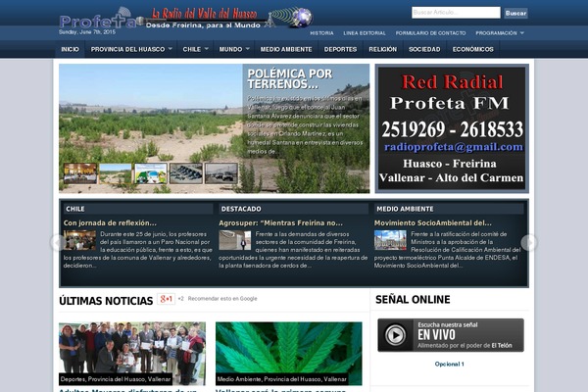Open thumbnail beside Movimiento SocioAmbiental article
Screen dimensions: 588x392
390,240
